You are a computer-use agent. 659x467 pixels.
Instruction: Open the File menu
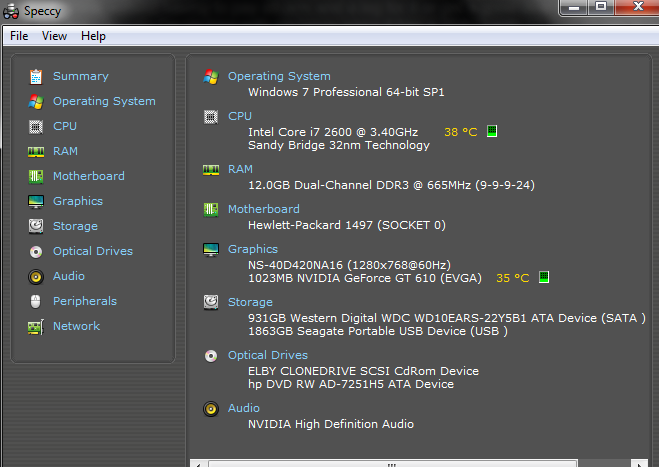click(19, 36)
